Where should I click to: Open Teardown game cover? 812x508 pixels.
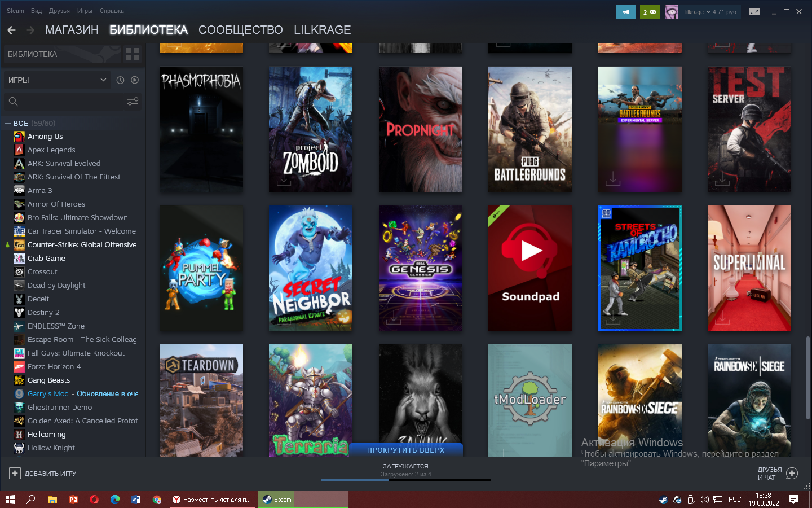coord(201,400)
